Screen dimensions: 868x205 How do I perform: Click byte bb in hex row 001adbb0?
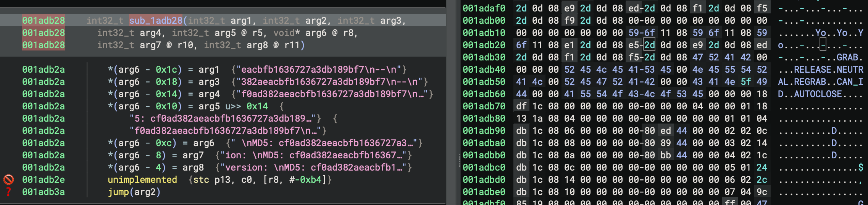click(x=666, y=155)
